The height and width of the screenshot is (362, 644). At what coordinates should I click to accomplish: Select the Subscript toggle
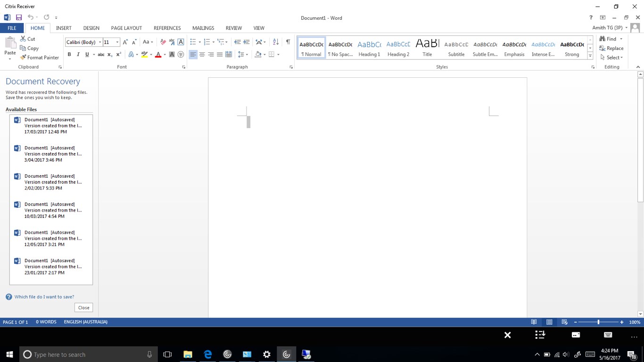(109, 54)
